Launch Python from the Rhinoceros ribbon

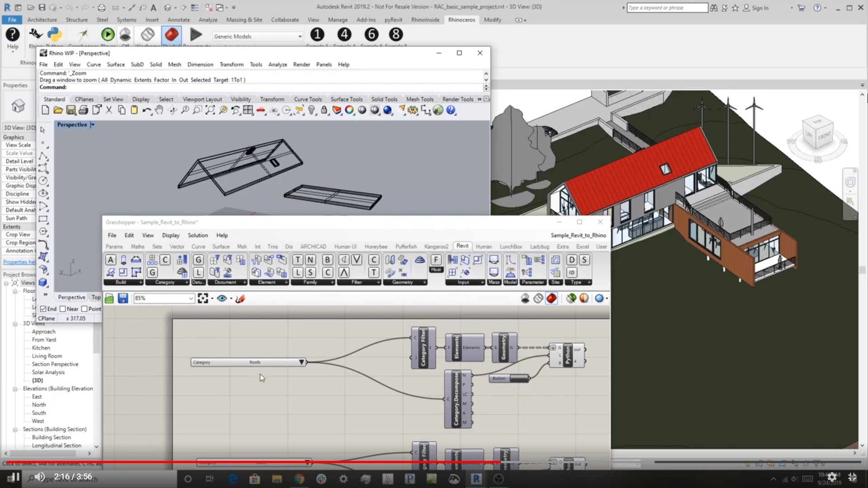pos(55,34)
